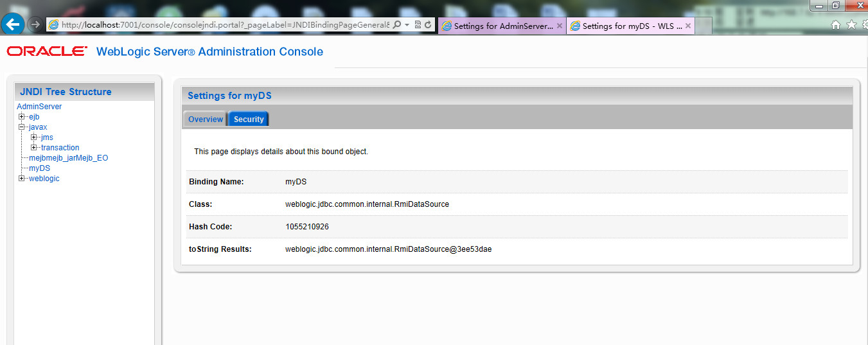Minimize the browser window
This screenshot has height=345, width=868.
click(818, 5)
